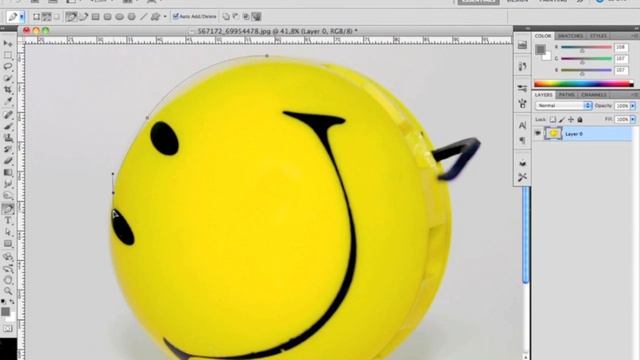The image size is (640, 360).
Task: Open the Pen tool preset picker dropdown
Action: (22, 17)
